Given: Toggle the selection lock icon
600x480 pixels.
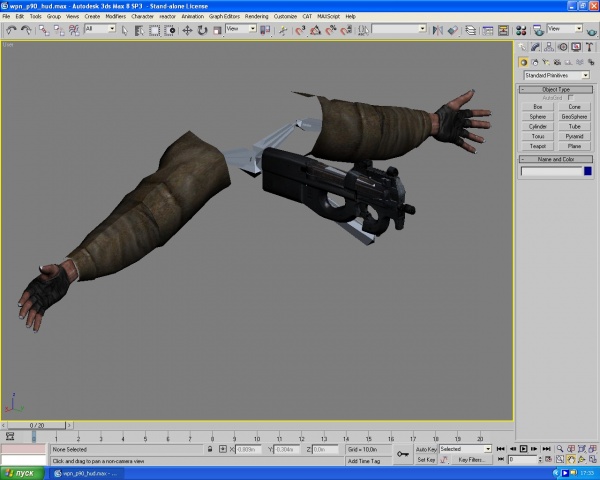Looking at the screenshot, I should coord(209,450).
